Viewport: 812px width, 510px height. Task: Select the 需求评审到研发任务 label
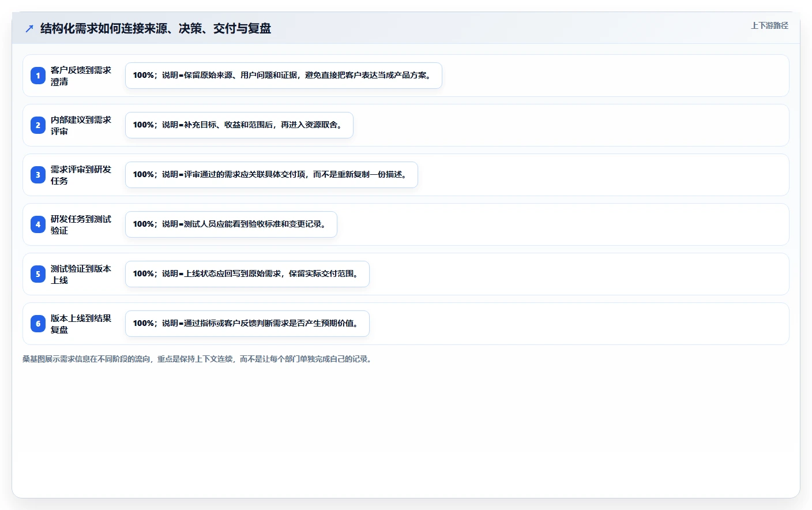pyautogui.click(x=81, y=175)
